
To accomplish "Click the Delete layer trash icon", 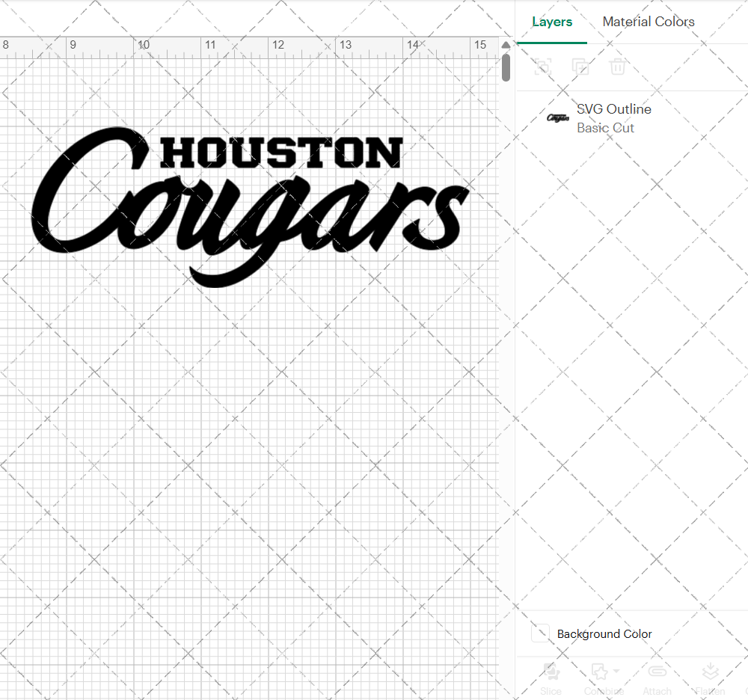I will tap(617, 67).
